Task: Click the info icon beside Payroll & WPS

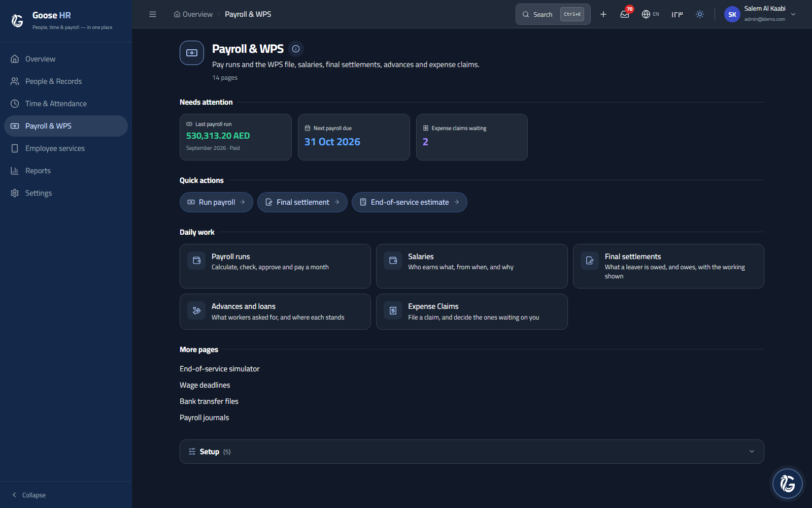Action: coord(296,49)
